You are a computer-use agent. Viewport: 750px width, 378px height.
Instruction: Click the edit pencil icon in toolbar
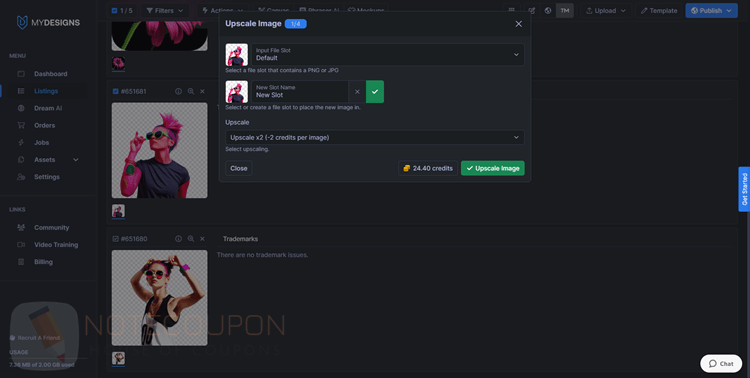(x=531, y=11)
